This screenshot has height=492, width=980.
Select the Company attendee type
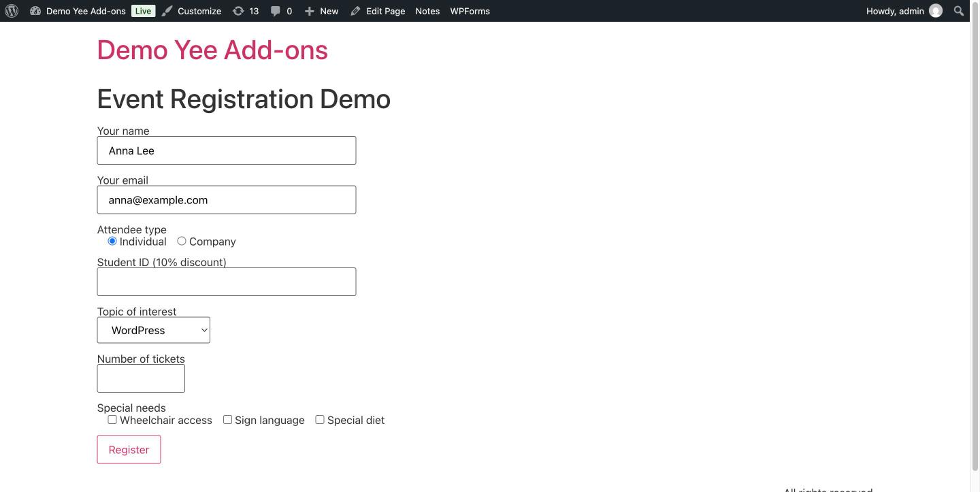(182, 241)
